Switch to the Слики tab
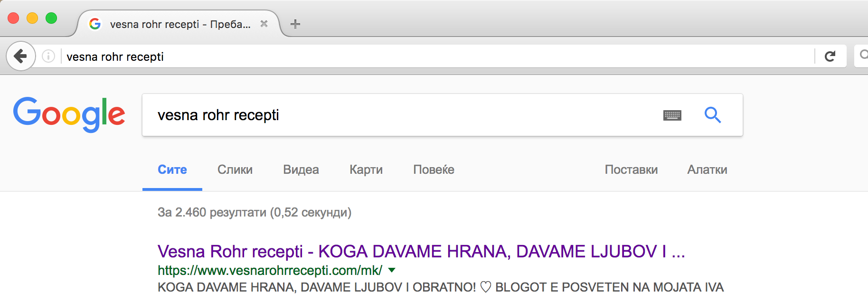Viewport: 868px width, 302px height. (x=235, y=170)
